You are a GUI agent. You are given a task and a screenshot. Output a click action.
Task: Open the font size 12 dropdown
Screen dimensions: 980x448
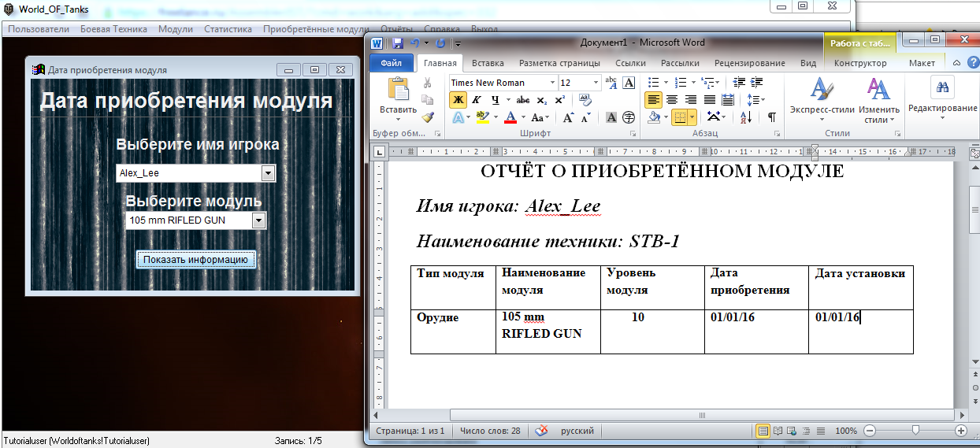(595, 83)
